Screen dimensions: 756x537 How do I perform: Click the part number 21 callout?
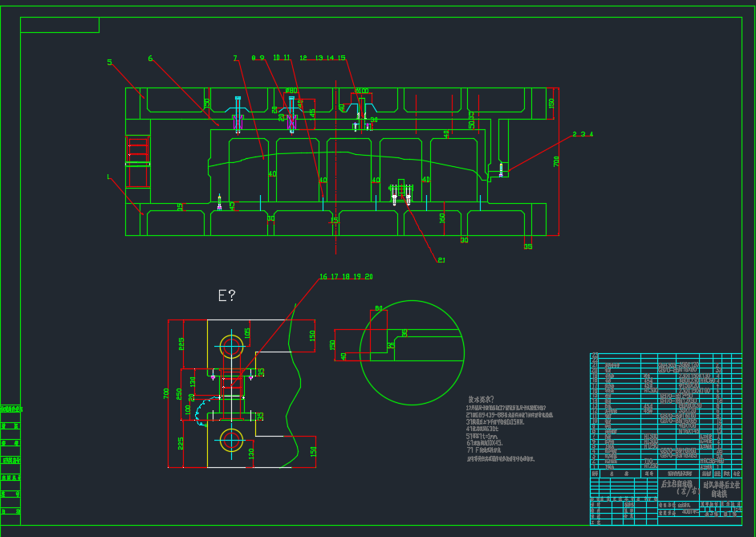click(441, 260)
